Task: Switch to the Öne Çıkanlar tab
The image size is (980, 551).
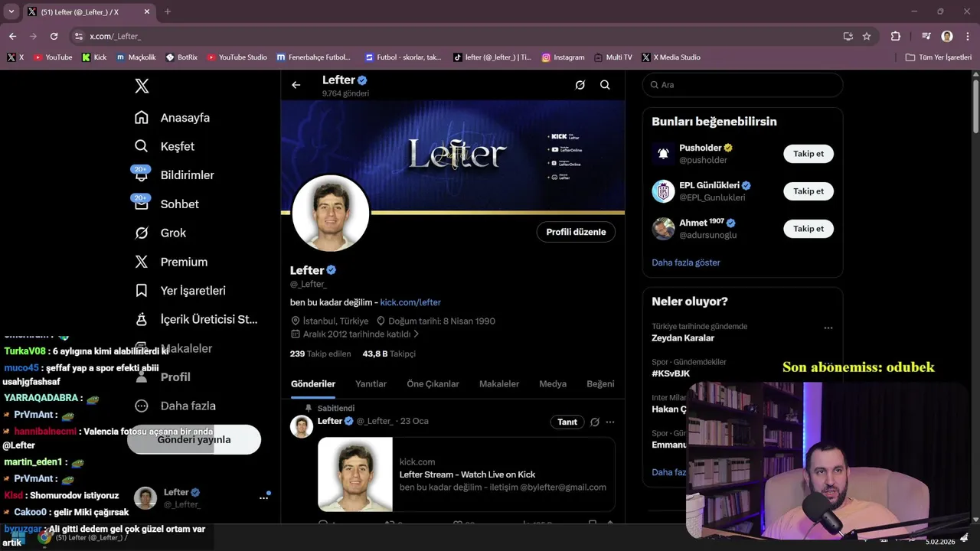Action: pyautogui.click(x=433, y=384)
